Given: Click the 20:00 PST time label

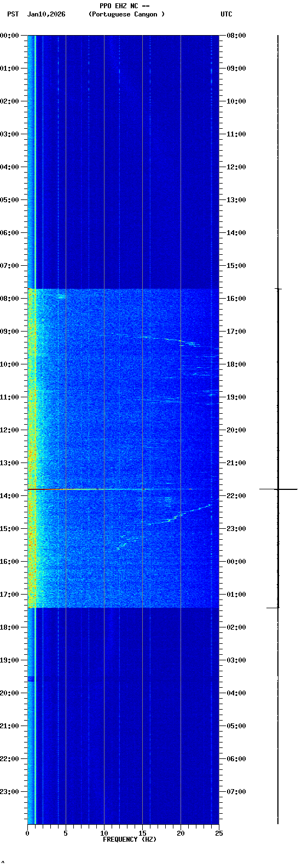Looking at the screenshot, I should pos(10,693).
